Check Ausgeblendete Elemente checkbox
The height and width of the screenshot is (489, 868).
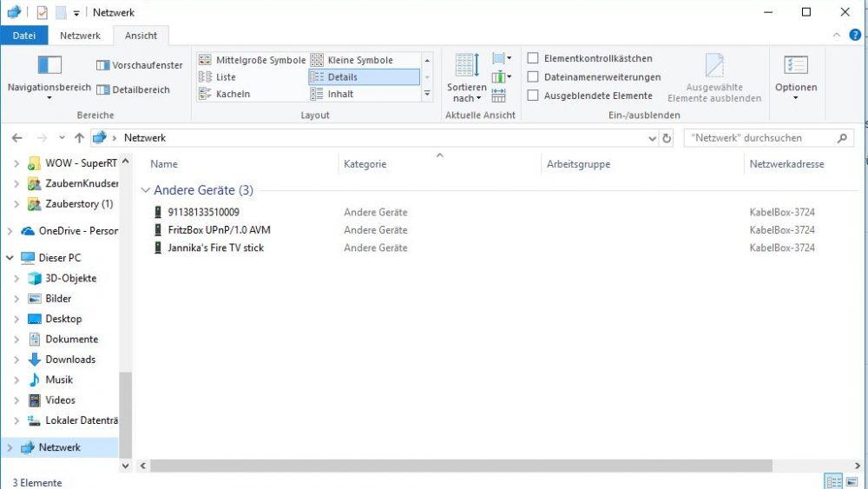[533, 96]
